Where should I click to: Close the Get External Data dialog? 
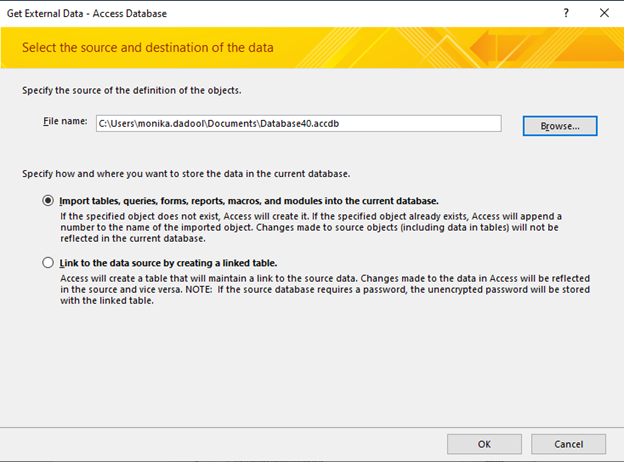pos(603,14)
